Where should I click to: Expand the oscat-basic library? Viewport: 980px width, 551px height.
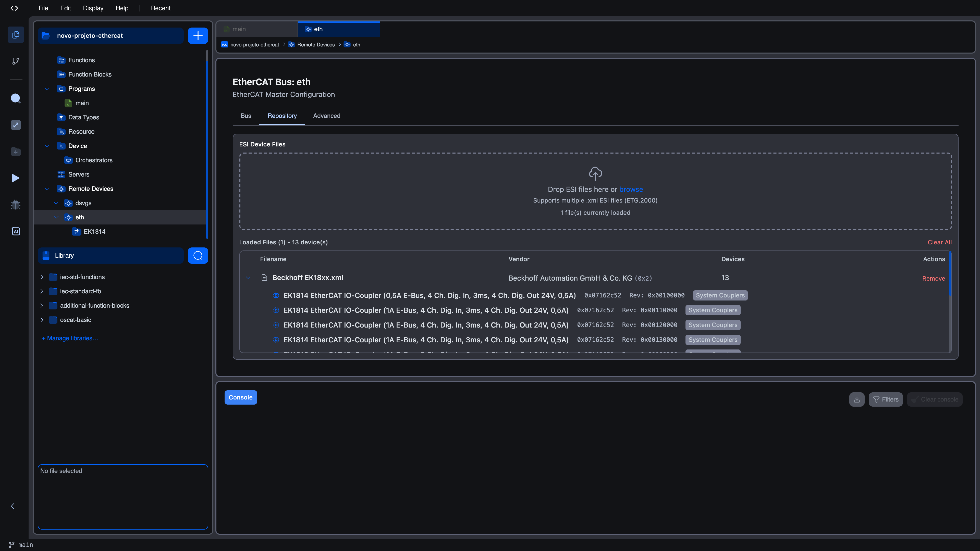tap(42, 320)
